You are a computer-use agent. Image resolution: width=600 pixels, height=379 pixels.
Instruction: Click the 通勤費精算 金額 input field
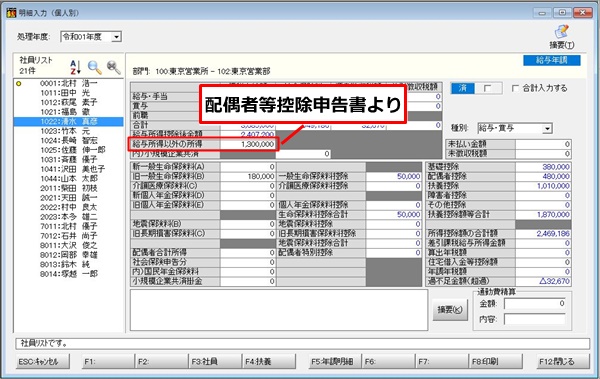[x=535, y=304]
